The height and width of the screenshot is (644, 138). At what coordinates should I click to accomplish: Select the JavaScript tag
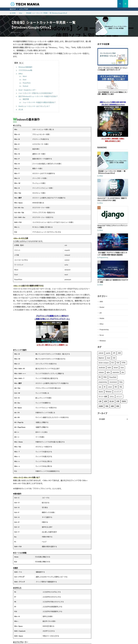point(102,368)
